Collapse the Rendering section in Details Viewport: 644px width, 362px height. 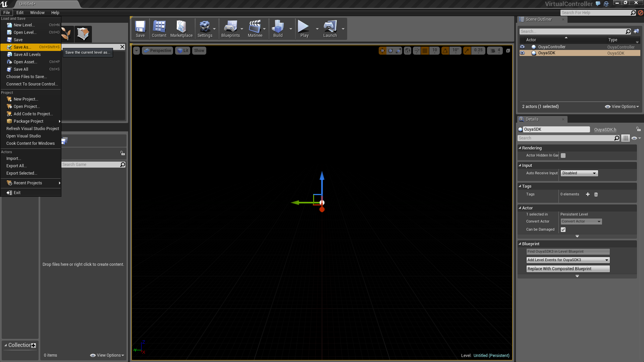click(520, 148)
